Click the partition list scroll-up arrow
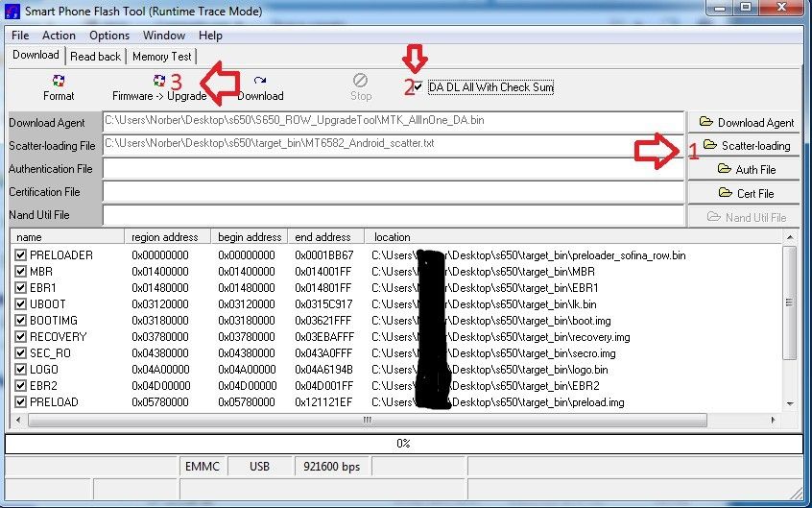The image size is (812, 508). (x=789, y=237)
